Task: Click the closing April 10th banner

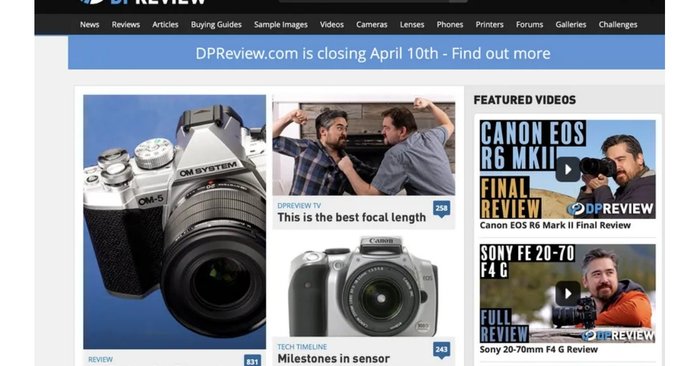Action: coord(366,53)
